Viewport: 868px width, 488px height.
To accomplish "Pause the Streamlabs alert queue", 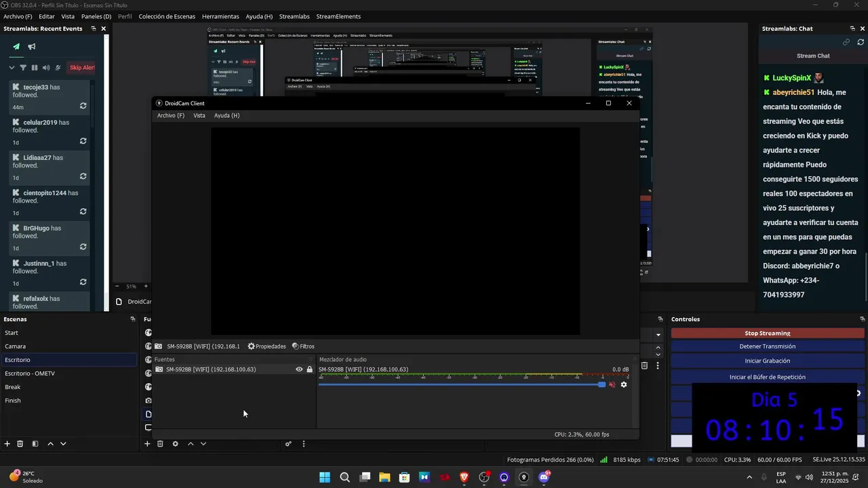I will point(34,68).
